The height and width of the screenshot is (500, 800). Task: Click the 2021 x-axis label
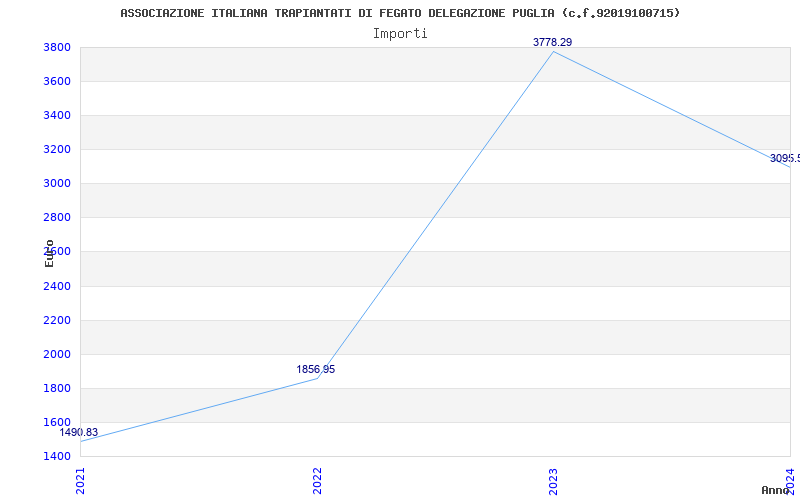81,481
